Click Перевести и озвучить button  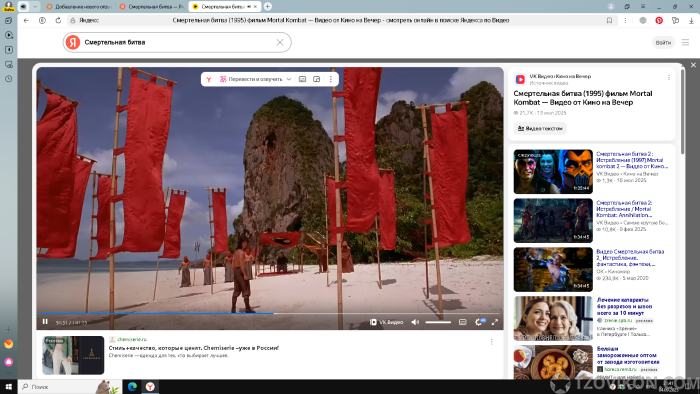(251, 79)
